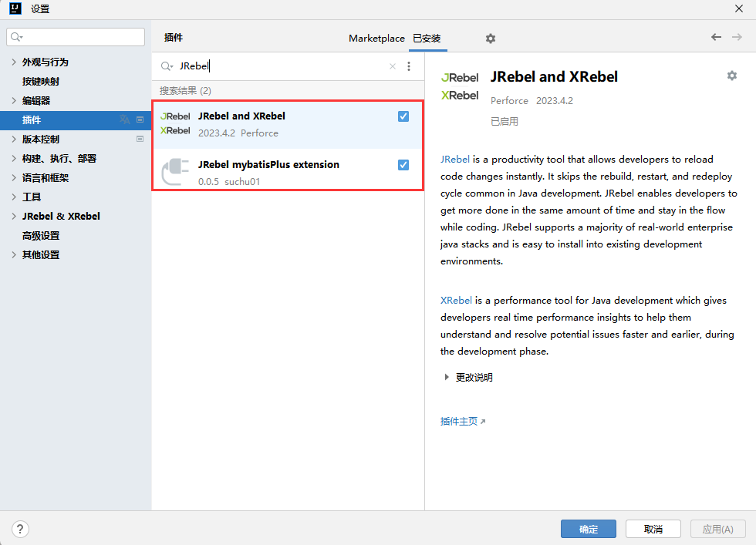Viewport: 756px width, 545px height.
Task: Click the 取消 button
Action: pos(653,529)
